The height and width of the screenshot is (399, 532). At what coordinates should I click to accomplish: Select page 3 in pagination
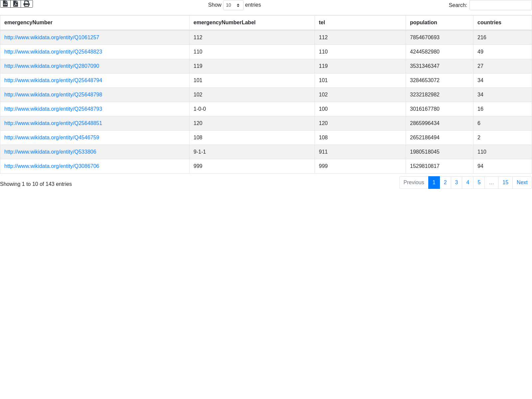pos(456,183)
